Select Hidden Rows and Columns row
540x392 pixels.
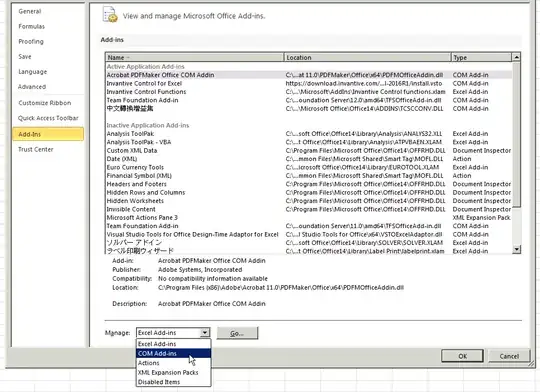[309, 193]
